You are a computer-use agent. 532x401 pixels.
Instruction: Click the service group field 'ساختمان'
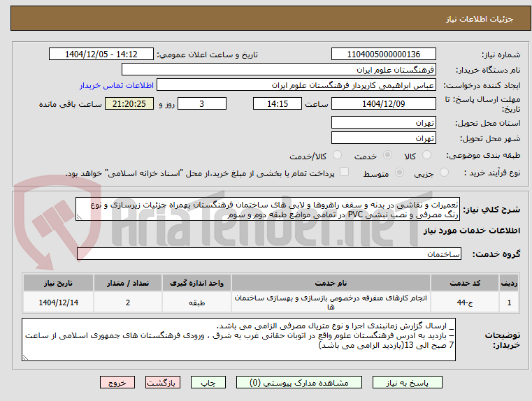(269, 254)
